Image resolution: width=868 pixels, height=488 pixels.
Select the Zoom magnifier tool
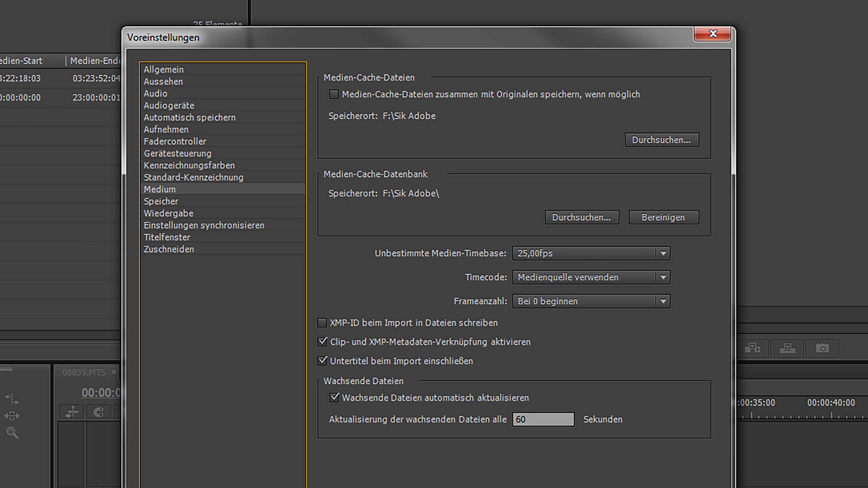pyautogui.click(x=12, y=432)
